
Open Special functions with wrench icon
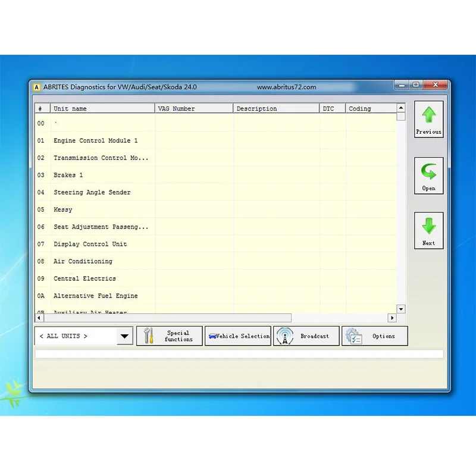pyautogui.click(x=170, y=336)
